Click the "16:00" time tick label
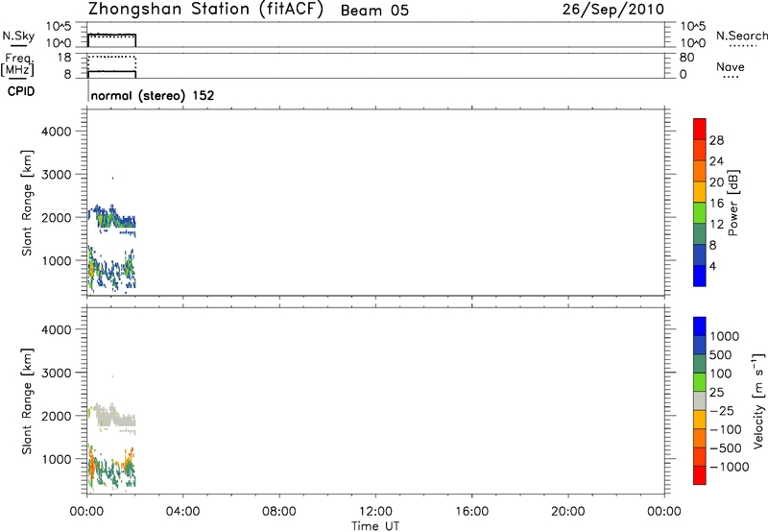 coord(471,512)
